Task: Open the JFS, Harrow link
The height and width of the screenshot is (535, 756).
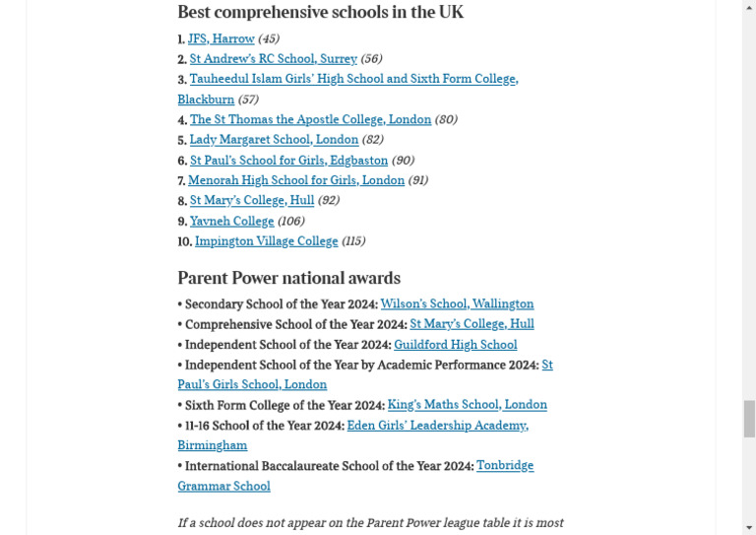Action: tap(220, 38)
